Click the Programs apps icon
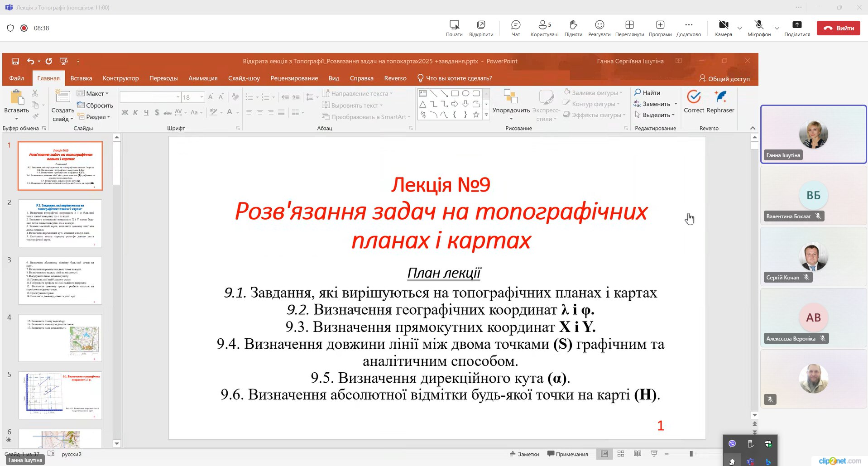 click(x=660, y=28)
